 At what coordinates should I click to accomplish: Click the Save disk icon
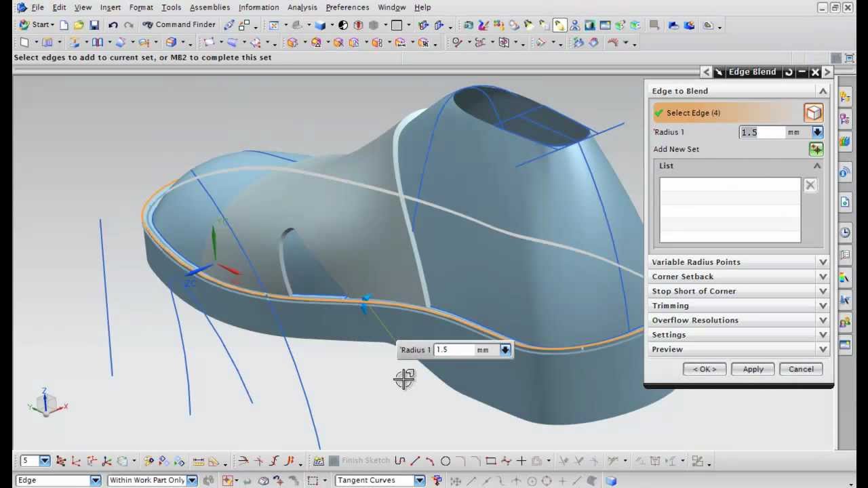94,25
